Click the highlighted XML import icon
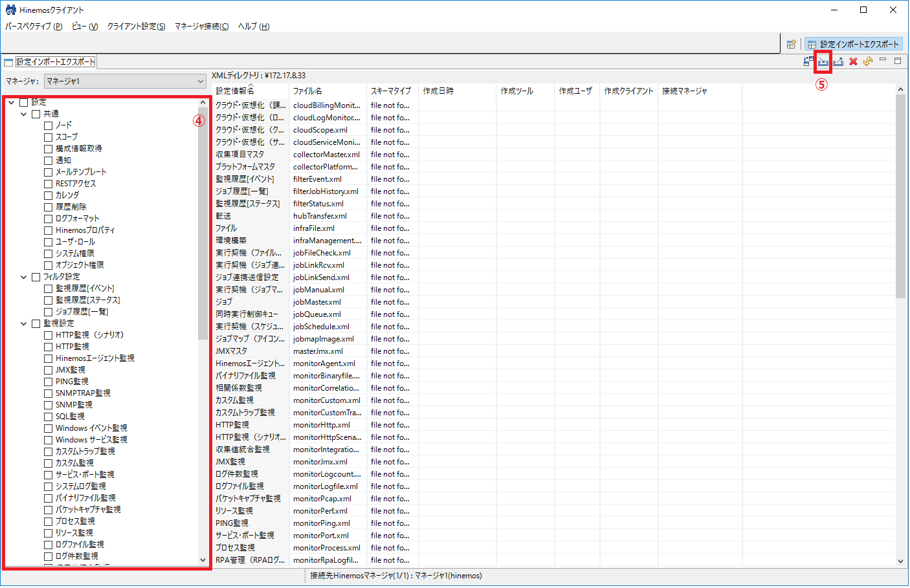The height and width of the screenshot is (588, 910). click(823, 61)
